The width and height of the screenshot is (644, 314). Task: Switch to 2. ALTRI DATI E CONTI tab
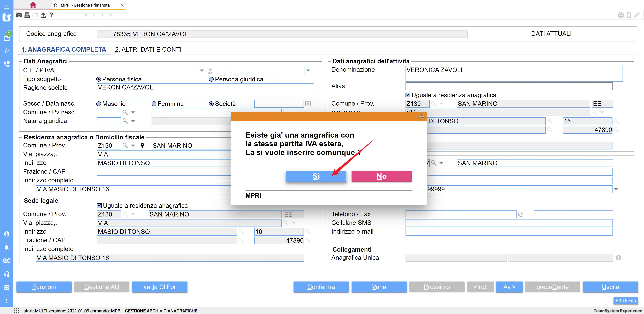point(148,49)
